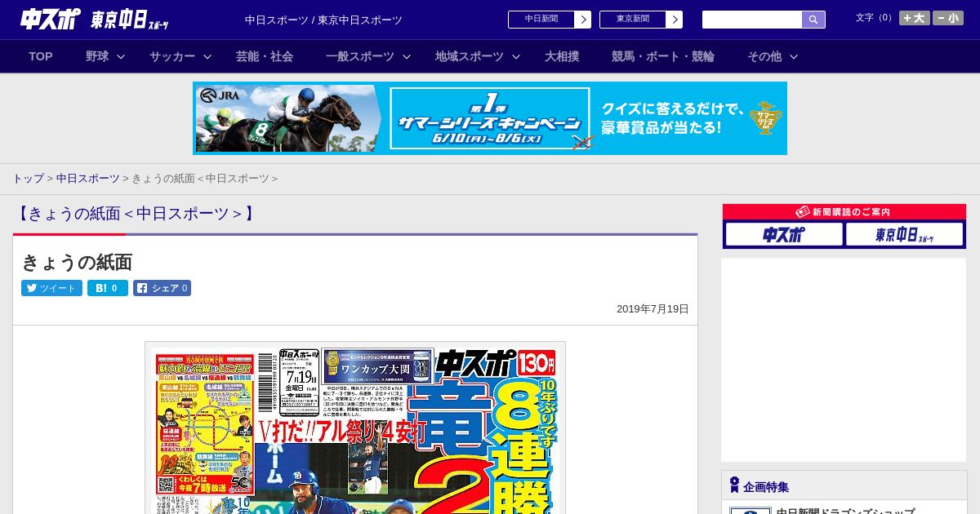Click 企画特集 ribbon icon

click(734, 485)
